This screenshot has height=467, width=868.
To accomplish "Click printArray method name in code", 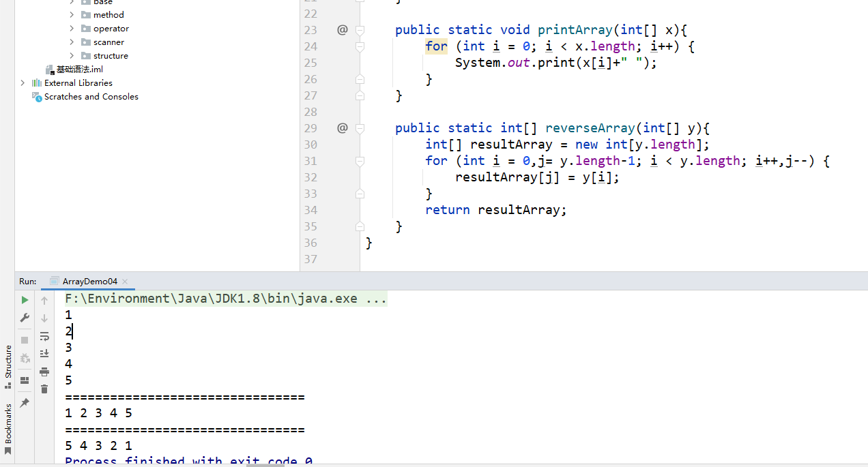I will click(575, 30).
